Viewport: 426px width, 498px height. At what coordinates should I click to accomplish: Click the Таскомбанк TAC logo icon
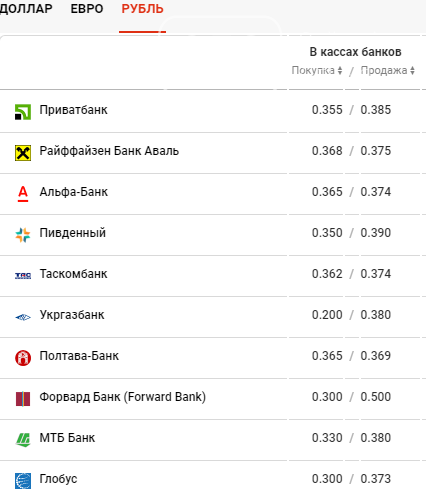pyautogui.click(x=23, y=276)
